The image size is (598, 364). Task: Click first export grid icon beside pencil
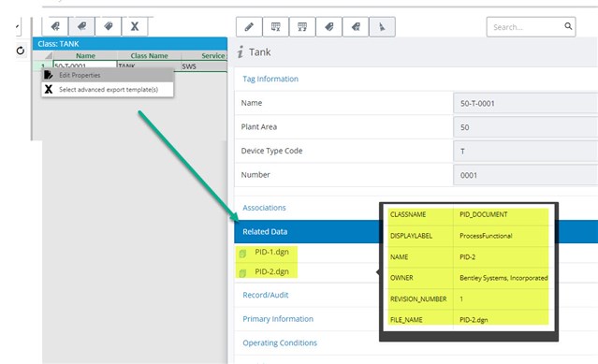pyautogui.click(x=276, y=27)
